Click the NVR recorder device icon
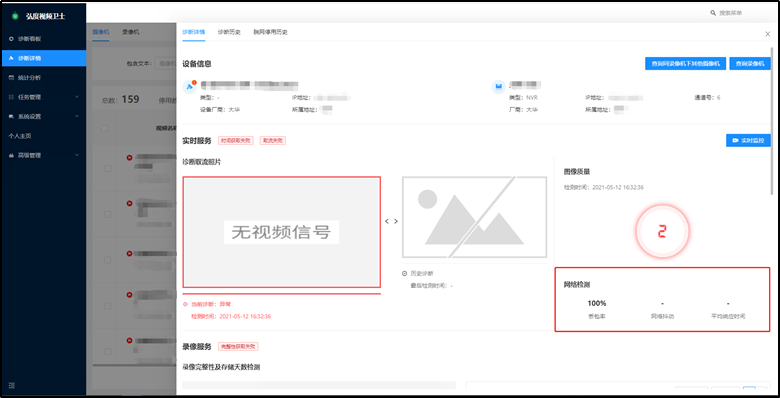780x398 pixels. tap(498, 87)
